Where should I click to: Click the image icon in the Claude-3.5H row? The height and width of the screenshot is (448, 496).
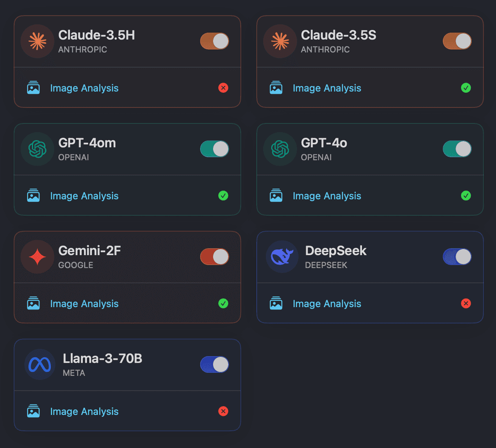(x=33, y=88)
